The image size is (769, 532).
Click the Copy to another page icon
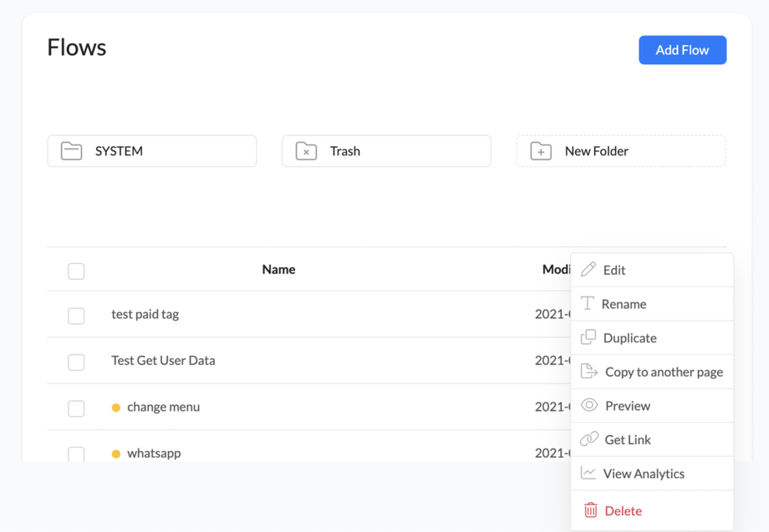[x=589, y=372]
